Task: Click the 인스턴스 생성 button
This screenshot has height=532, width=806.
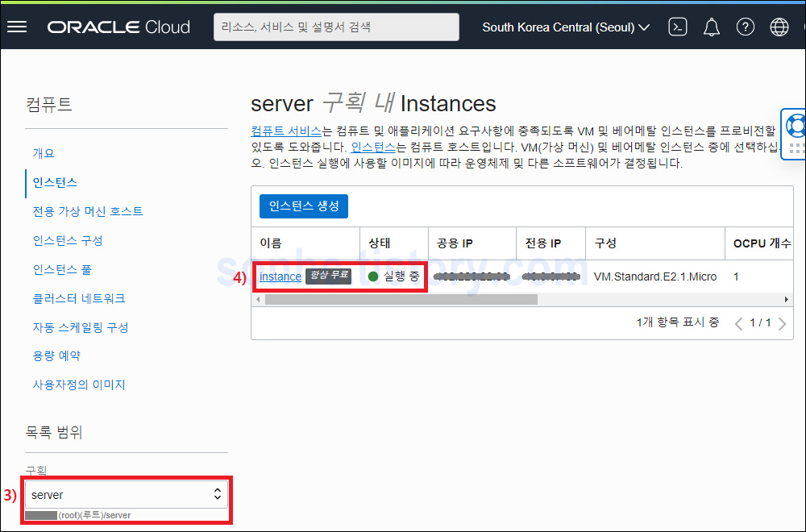Action: click(x=304, y=206)
